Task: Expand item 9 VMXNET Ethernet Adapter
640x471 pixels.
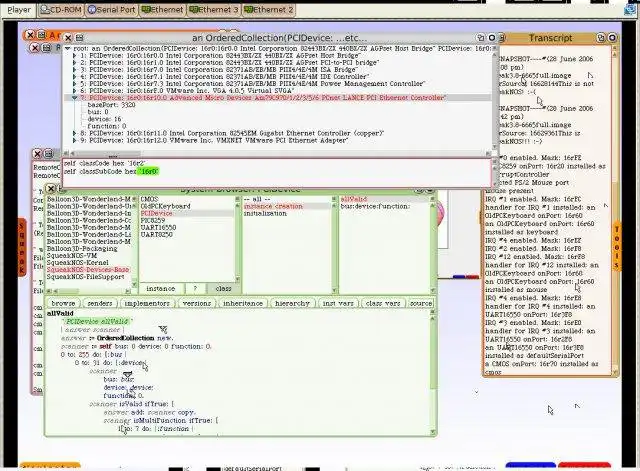Action: pyautogui.click(x=75, y=140)
